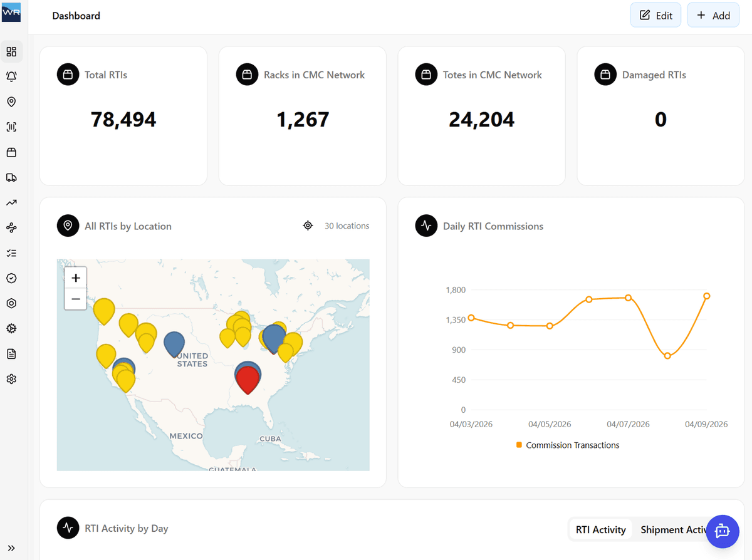752x560 pixels.
Task: Select the locations pin icon in the sidebar
Action: (11, 101)
